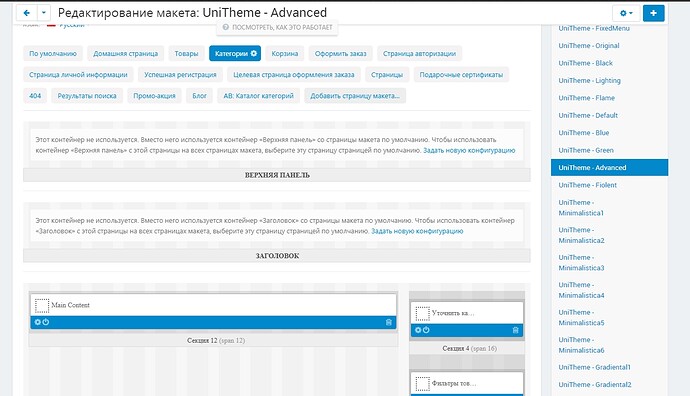Toggle power icon of Main Content block

[46, 322]
